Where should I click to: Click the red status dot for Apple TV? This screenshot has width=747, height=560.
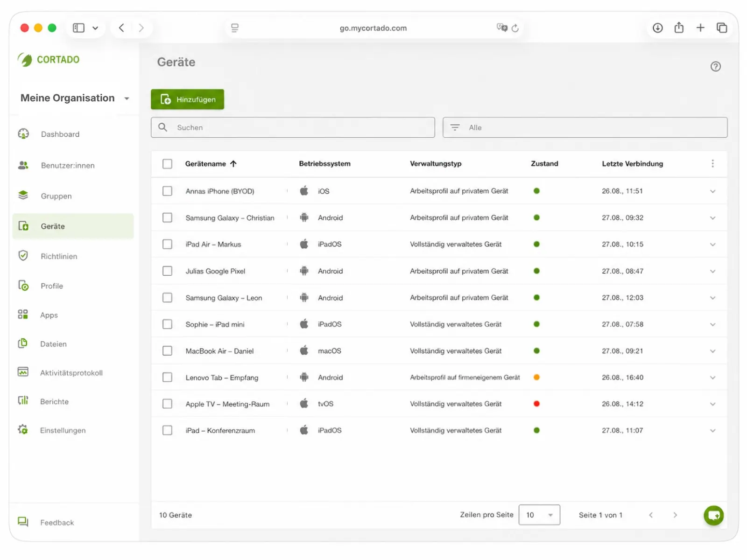[536, 404]
